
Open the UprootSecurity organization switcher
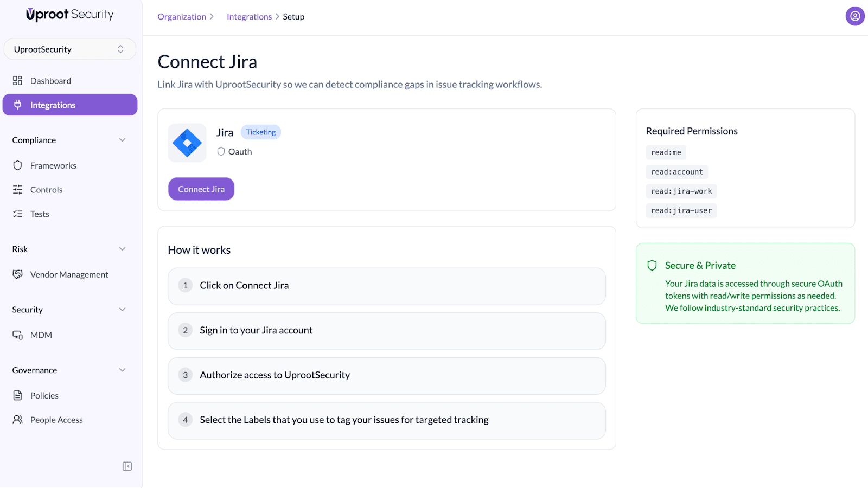[69, 49]
